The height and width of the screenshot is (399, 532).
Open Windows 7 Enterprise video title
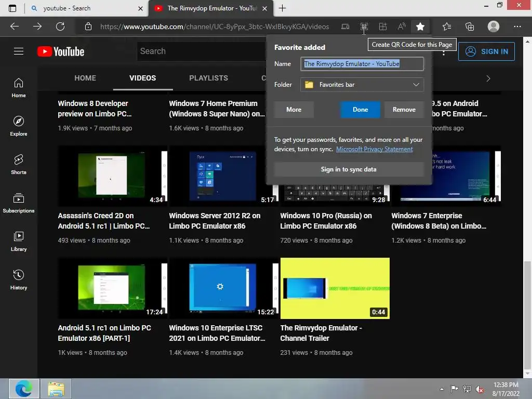point(438,221)
